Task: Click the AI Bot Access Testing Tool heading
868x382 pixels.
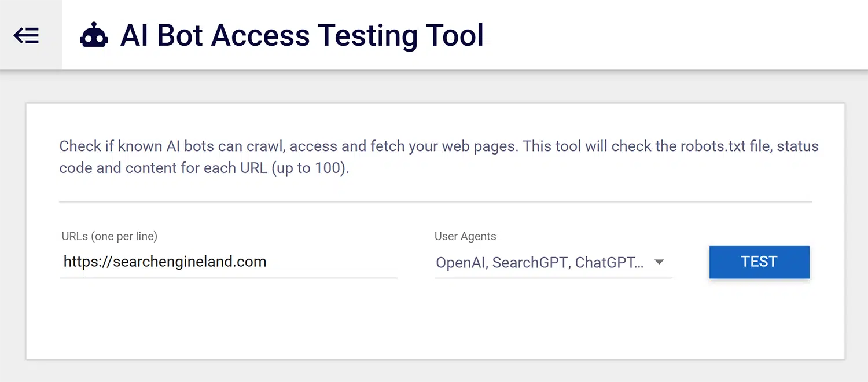Action: coord(302,35)
